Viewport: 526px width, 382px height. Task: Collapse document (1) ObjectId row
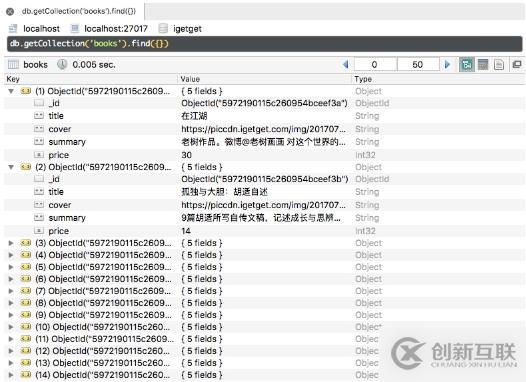(11, 91)
